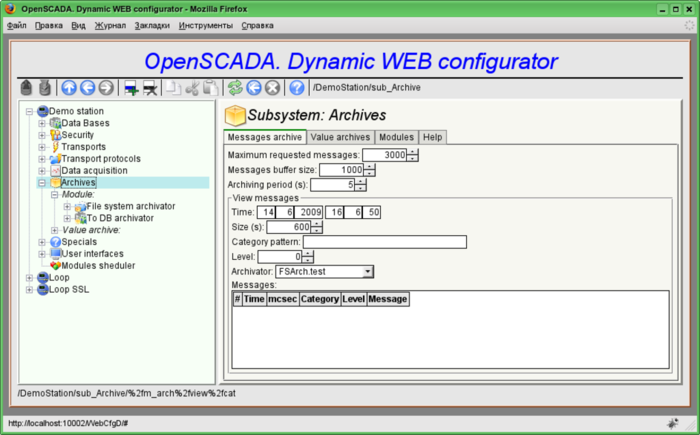Viewport: 700px width, 435px height.
Task: Click the blue arrow icon right of Refresh
Action: pos(254,88)
